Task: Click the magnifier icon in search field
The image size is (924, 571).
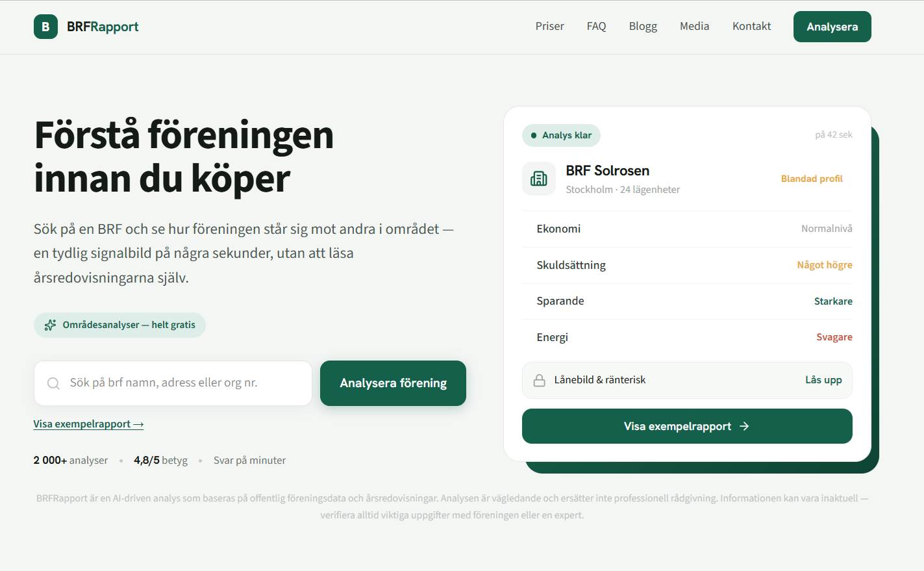Action: coord(54,383)
